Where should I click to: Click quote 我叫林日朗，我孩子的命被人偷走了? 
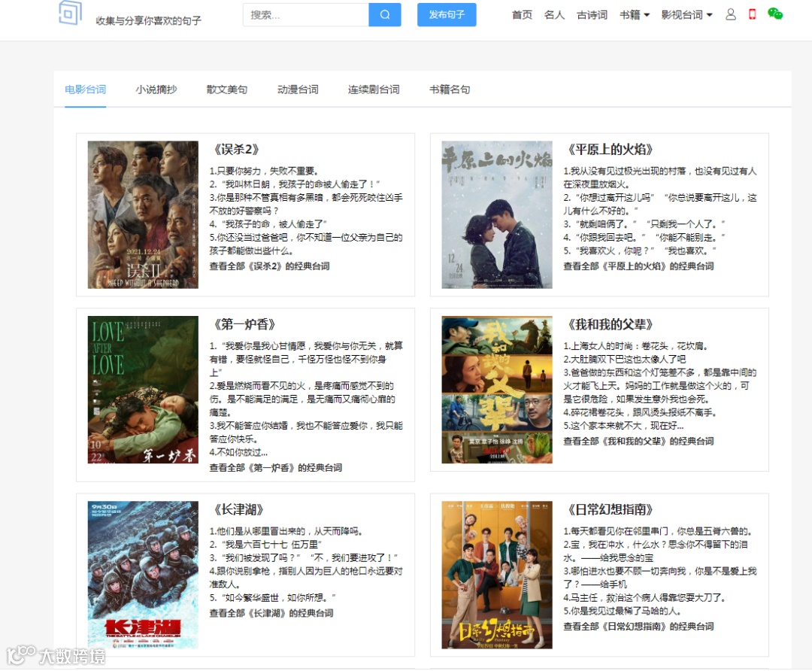coord(295,184)
